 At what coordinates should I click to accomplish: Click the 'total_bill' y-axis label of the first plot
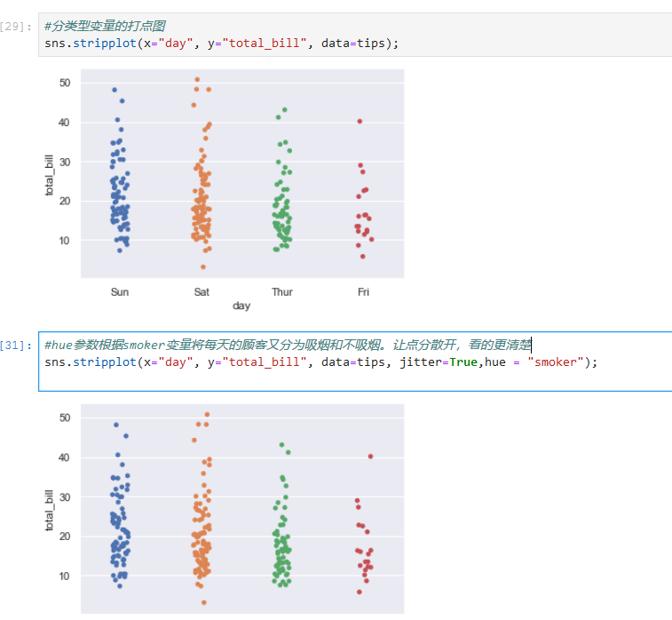tap(50, 175)
